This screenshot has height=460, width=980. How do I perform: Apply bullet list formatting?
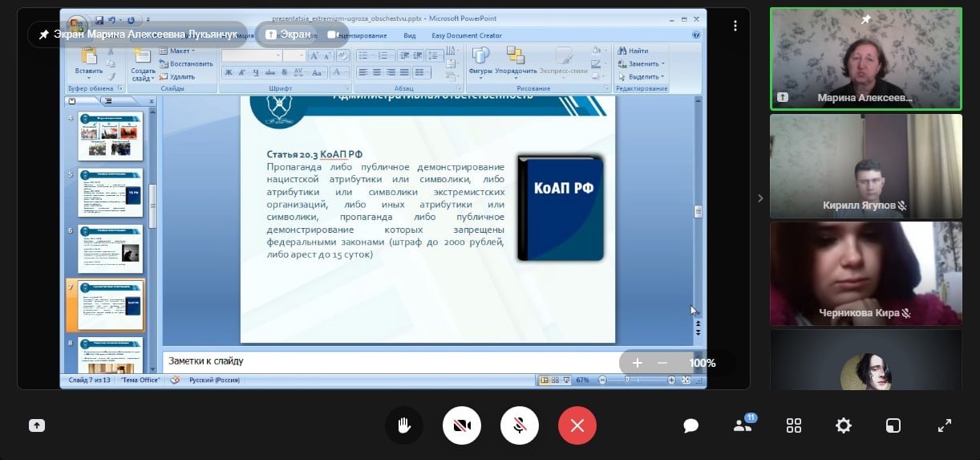(x=364, y=56)
